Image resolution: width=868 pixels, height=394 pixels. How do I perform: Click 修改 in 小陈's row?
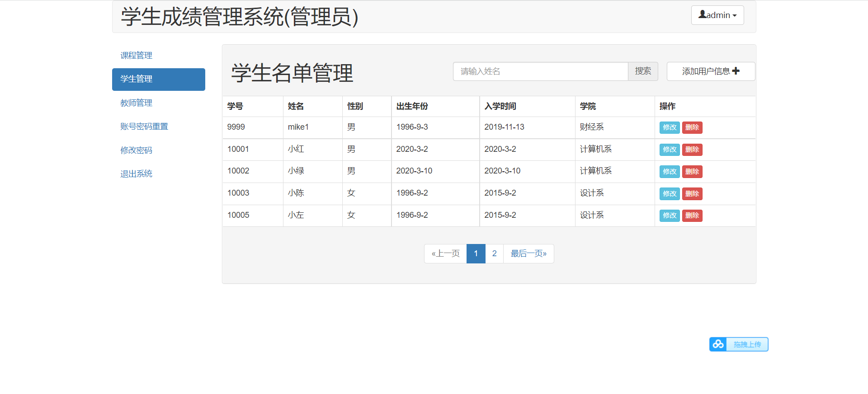coord(670,194)
